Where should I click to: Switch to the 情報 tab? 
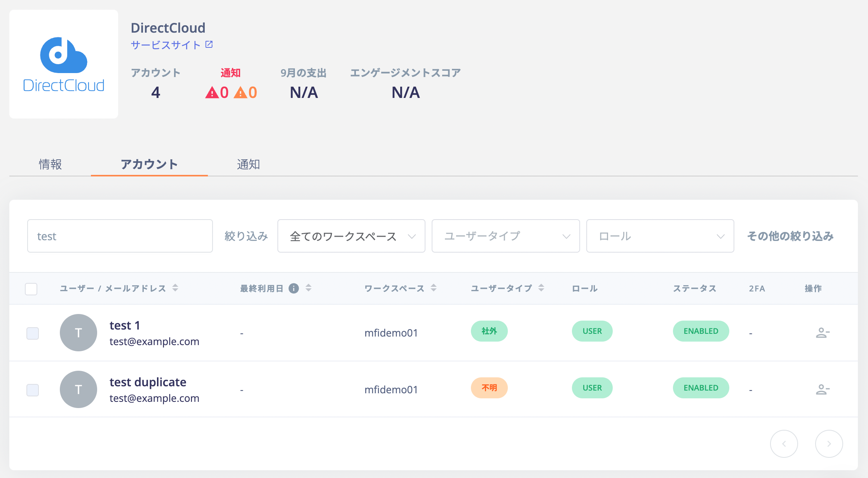tap(50, 164)
